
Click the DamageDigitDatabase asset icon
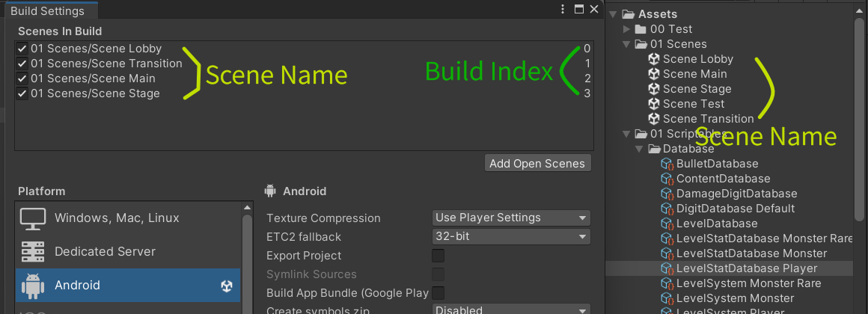coord(667,194)
